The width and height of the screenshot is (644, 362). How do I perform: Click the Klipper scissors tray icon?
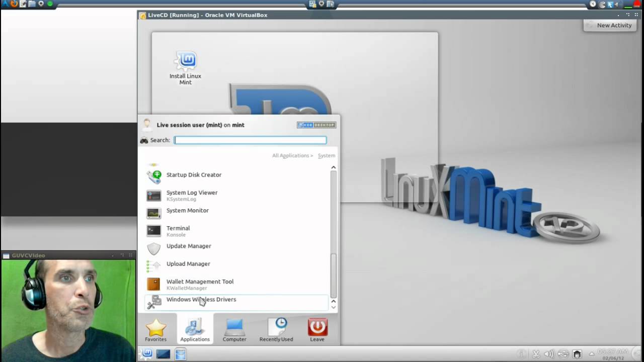pyautogui.click(x=536, y=354)
